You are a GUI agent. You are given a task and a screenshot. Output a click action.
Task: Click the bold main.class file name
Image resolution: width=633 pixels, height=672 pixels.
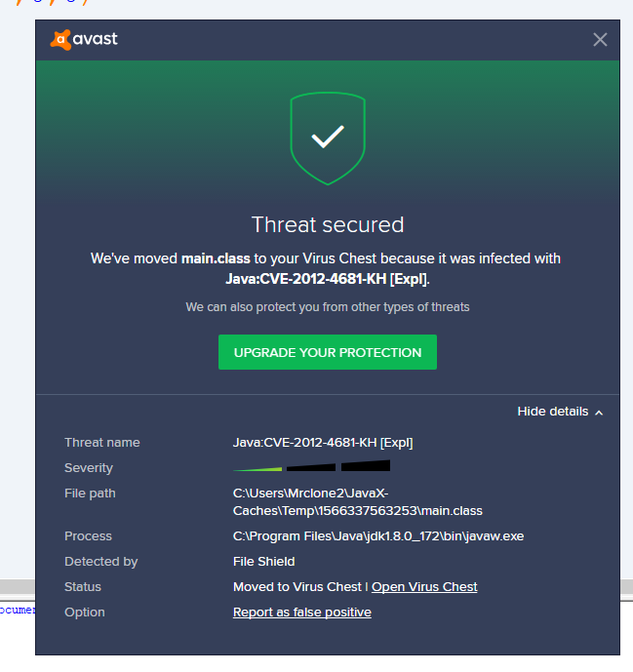pyautogui.click(x=217, y=258)
